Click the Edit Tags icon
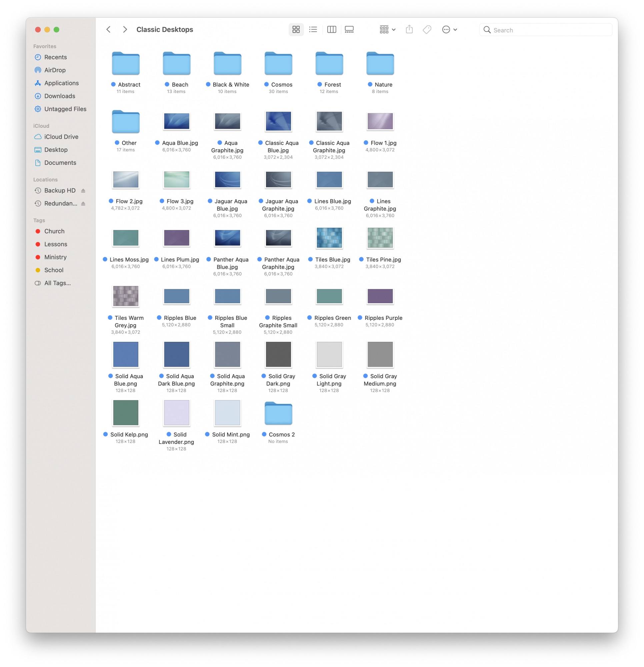644x667 pixels. [427, 30]
